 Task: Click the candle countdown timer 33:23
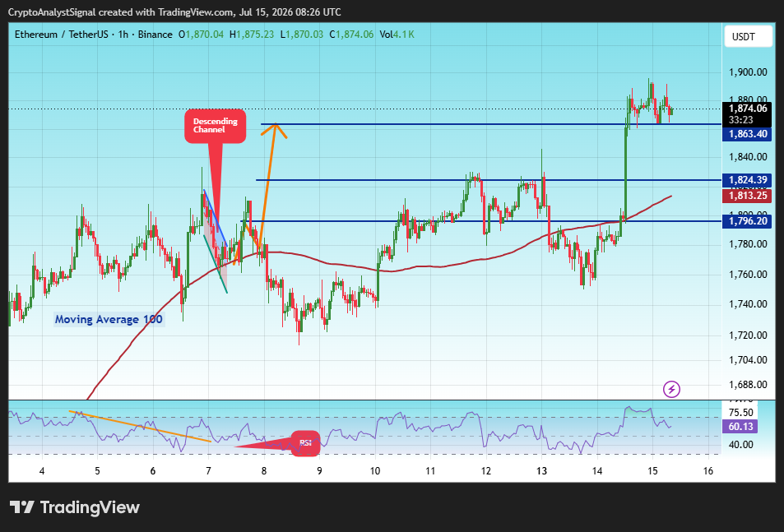[740, 120]
